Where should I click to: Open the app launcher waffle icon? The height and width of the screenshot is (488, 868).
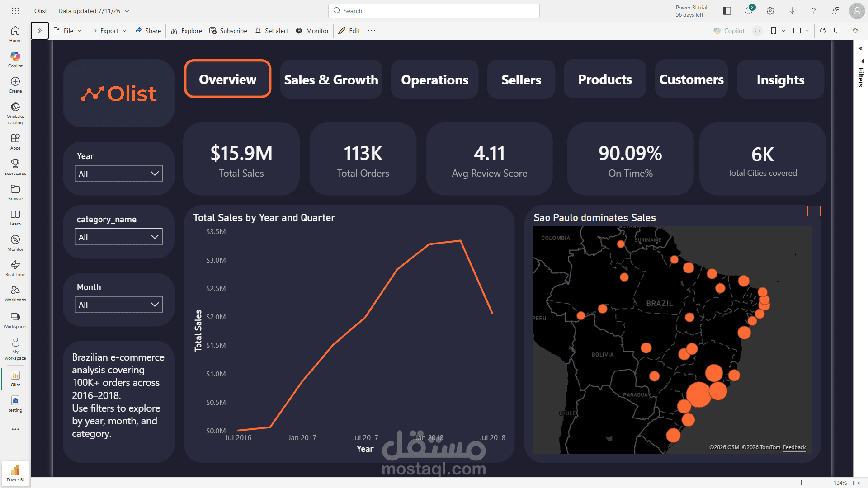point(15,11)
